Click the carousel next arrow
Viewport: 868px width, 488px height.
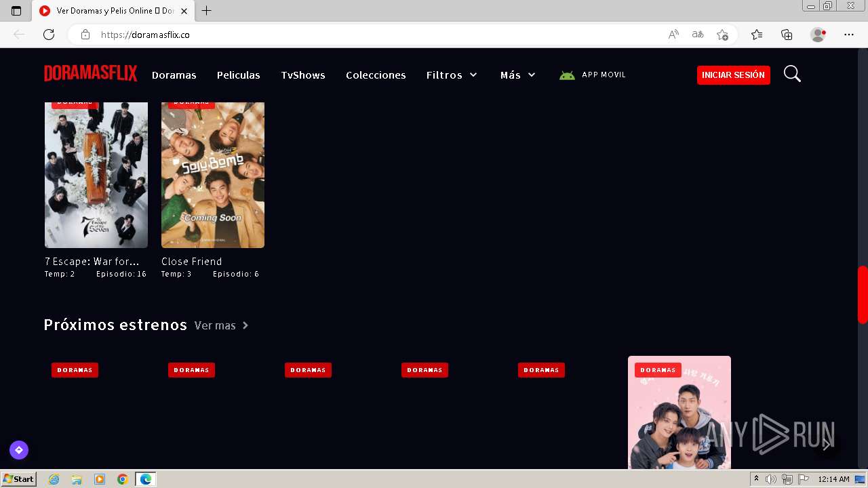coord(826,445)
